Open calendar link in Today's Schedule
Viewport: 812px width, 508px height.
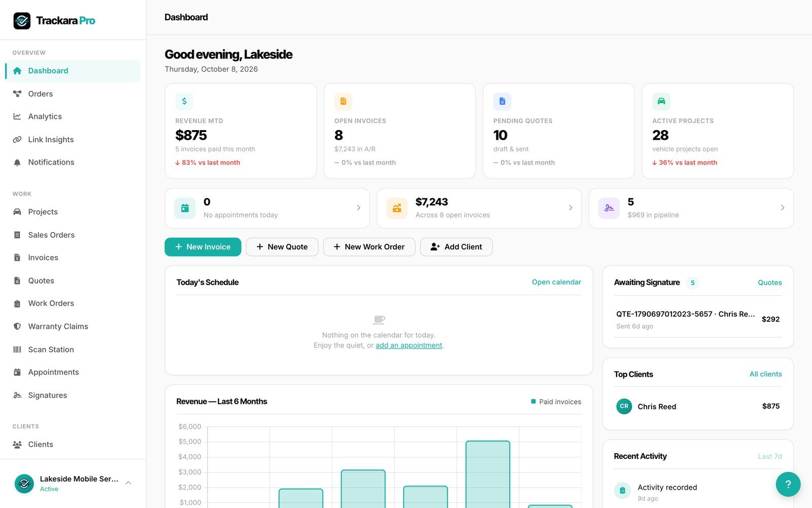click(556, 282)
